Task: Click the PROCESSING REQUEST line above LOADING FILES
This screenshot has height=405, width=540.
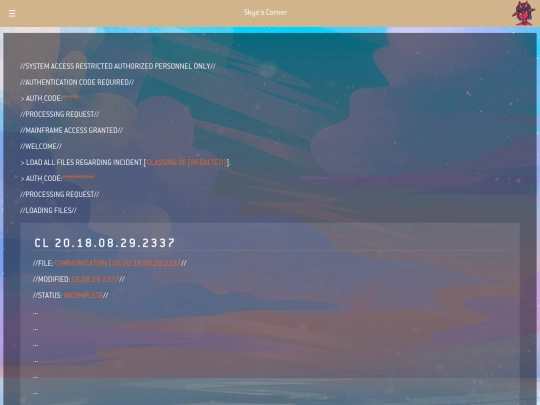Action: [x=60, y=194]
